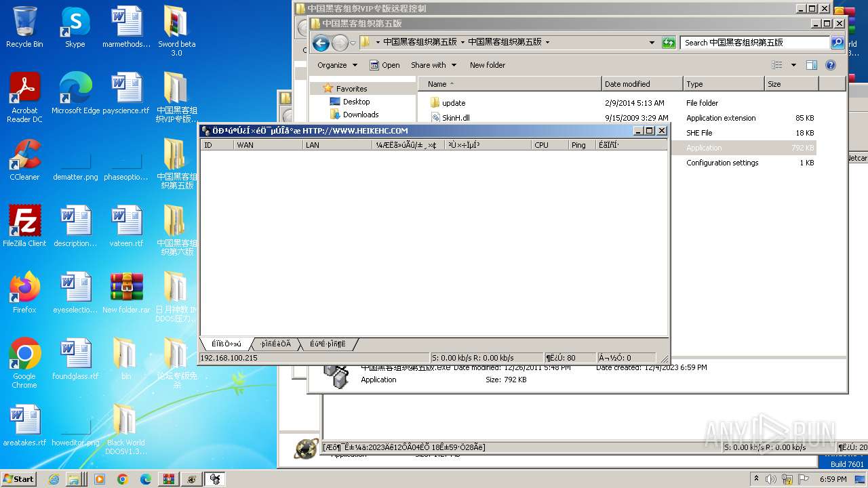Image resolution: width=868 pixels, height=488 pixels.
Task: Sort files by Date modified column
Action: point(642,84)
